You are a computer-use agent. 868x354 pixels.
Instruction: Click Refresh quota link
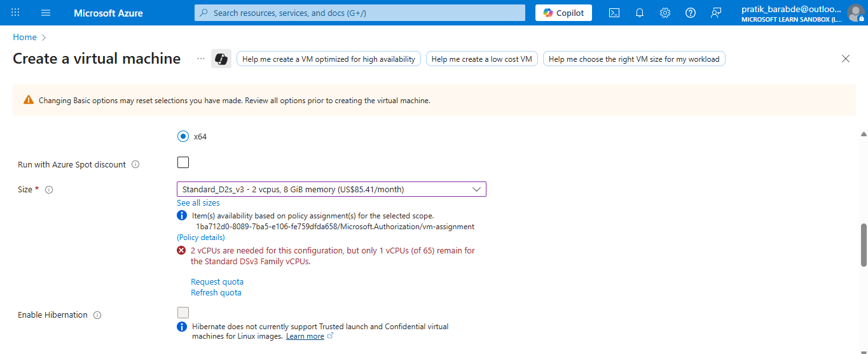pyautogui.click(x=216, y=293)
